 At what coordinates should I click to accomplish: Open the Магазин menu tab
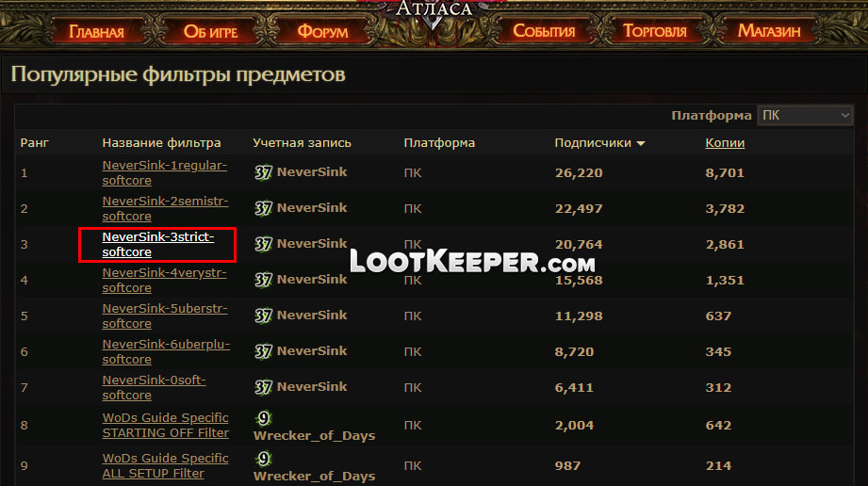(769, 31)
